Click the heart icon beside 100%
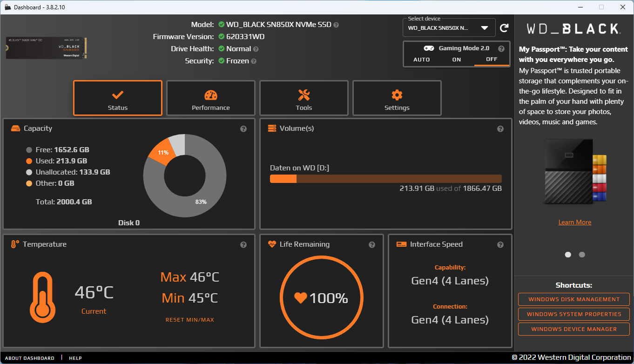Viewport: 634px width, 364px height. 301,297
